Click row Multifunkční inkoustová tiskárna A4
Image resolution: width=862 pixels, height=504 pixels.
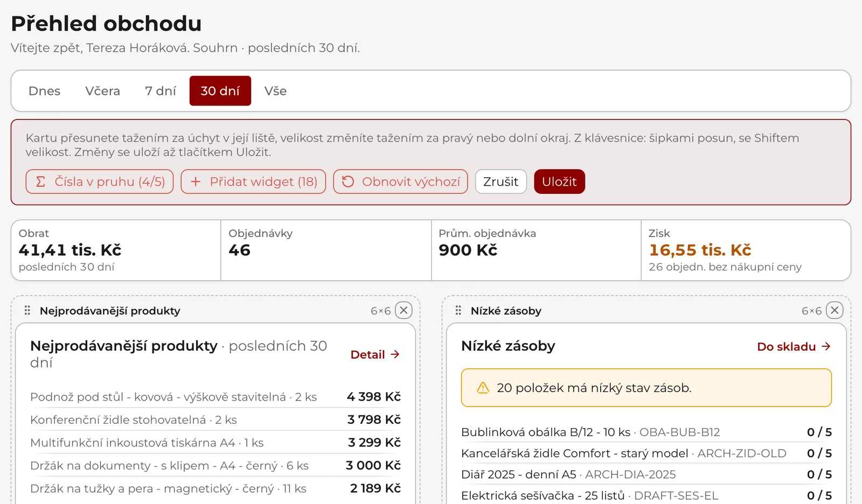[x=215, y=443]
